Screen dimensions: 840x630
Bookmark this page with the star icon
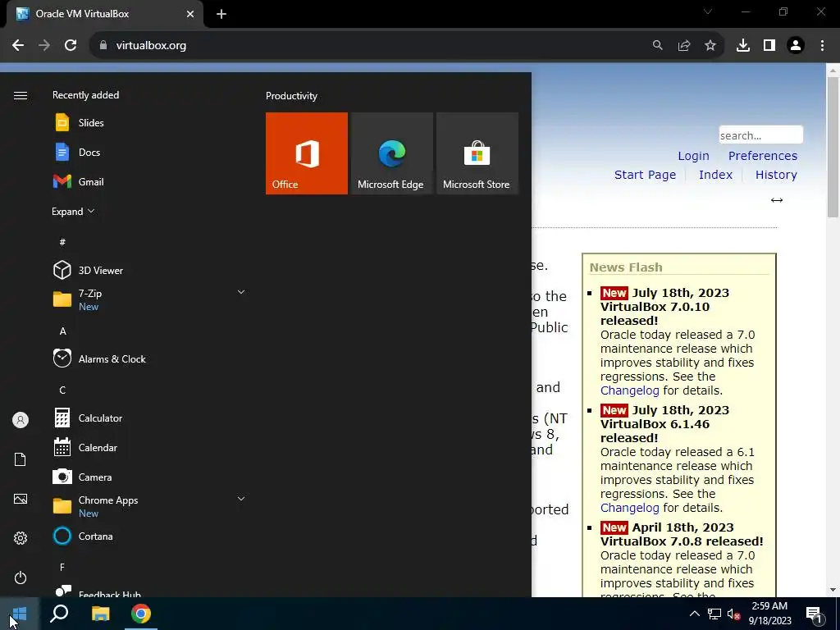click(710, 46)
